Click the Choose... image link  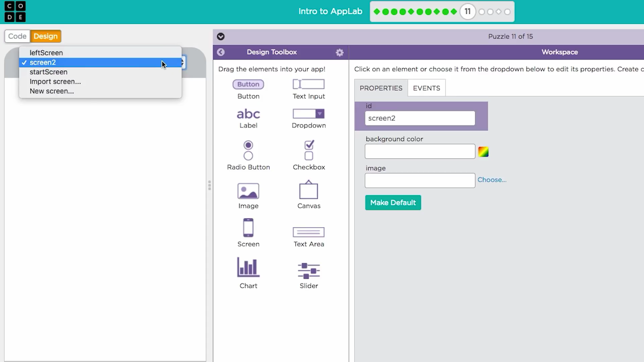[491, 180]
